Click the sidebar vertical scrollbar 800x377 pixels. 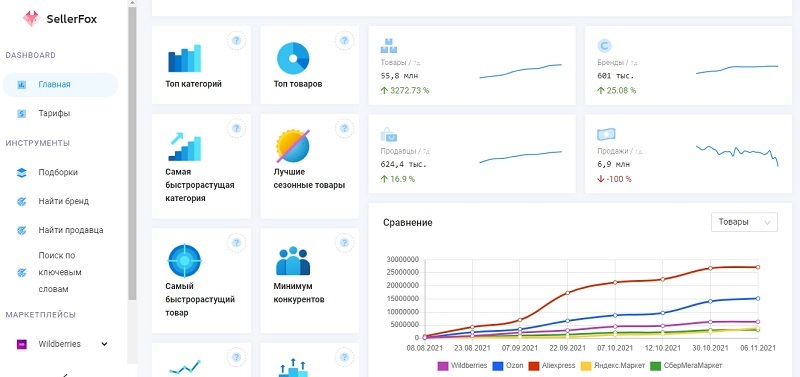coord(132,153)
